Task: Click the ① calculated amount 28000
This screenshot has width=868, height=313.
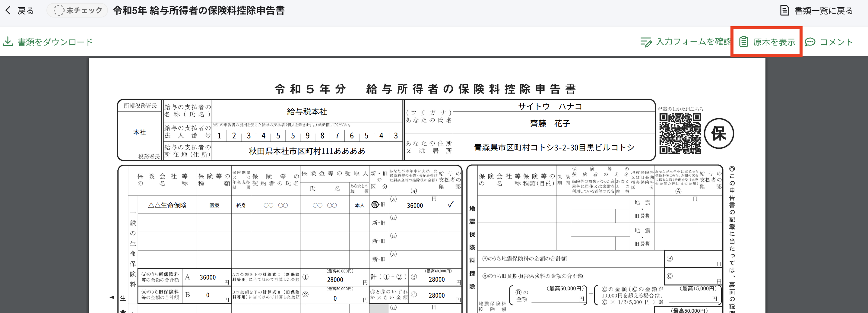Action: 335,280
